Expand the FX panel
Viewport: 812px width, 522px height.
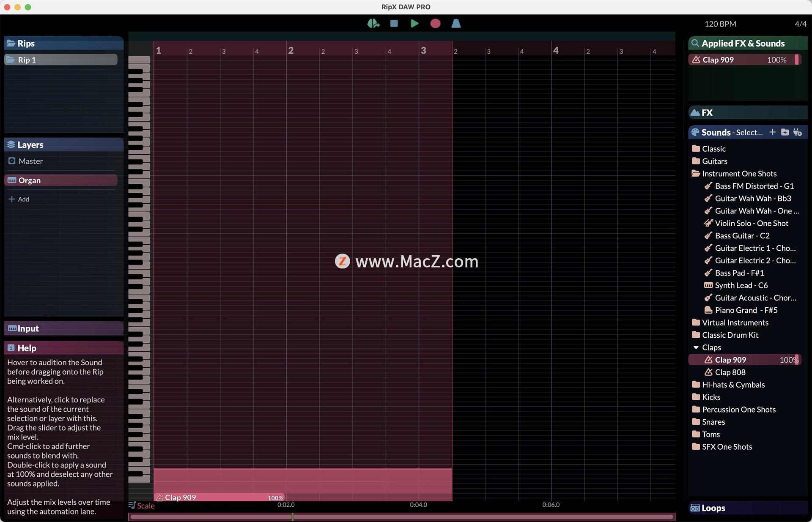(x=748, y=112)
